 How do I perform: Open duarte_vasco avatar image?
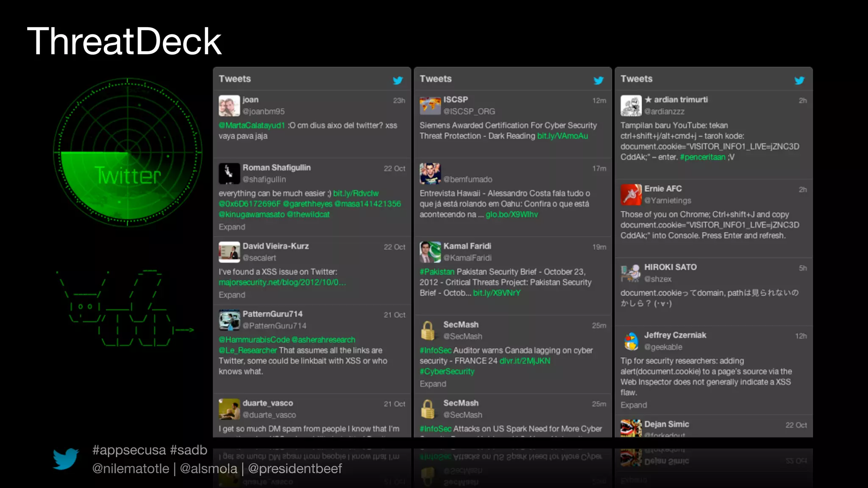tap(229, 409)
